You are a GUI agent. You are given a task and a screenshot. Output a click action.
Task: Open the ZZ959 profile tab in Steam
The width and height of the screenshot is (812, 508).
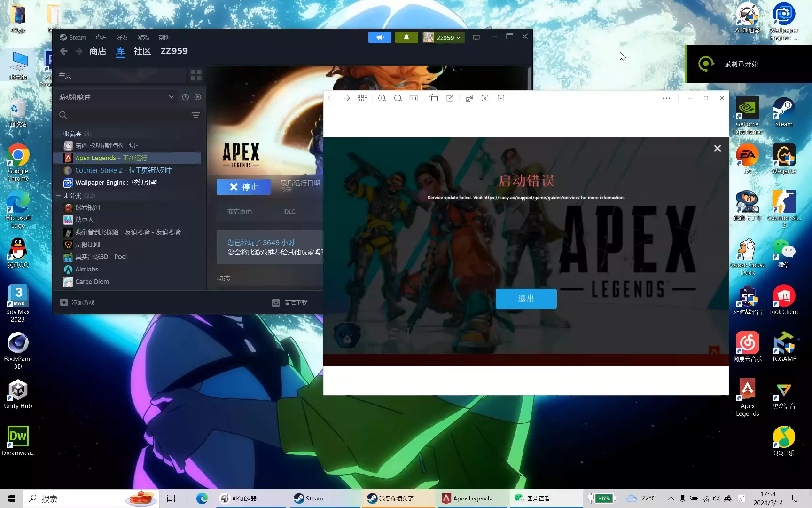pyautogui.click(x=174, y=51)
